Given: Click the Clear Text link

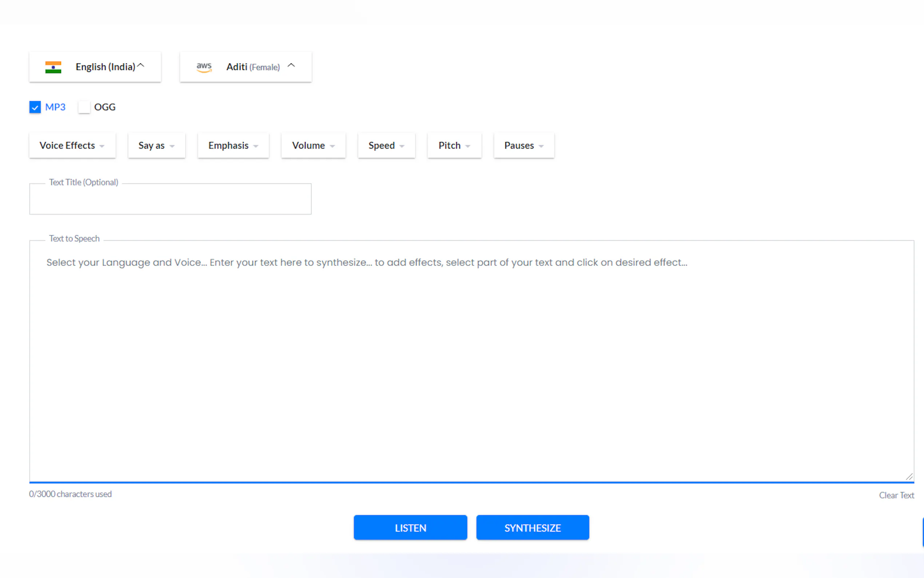Looking at the screenshot, I should (896, 495).
